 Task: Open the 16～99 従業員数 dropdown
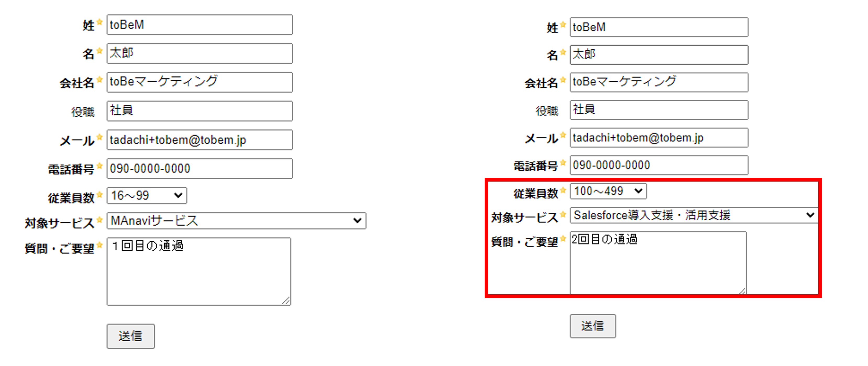click(x=147, y=195)
